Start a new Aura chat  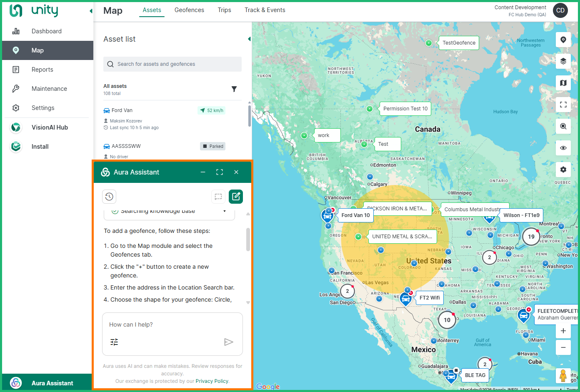click(236, 197)
